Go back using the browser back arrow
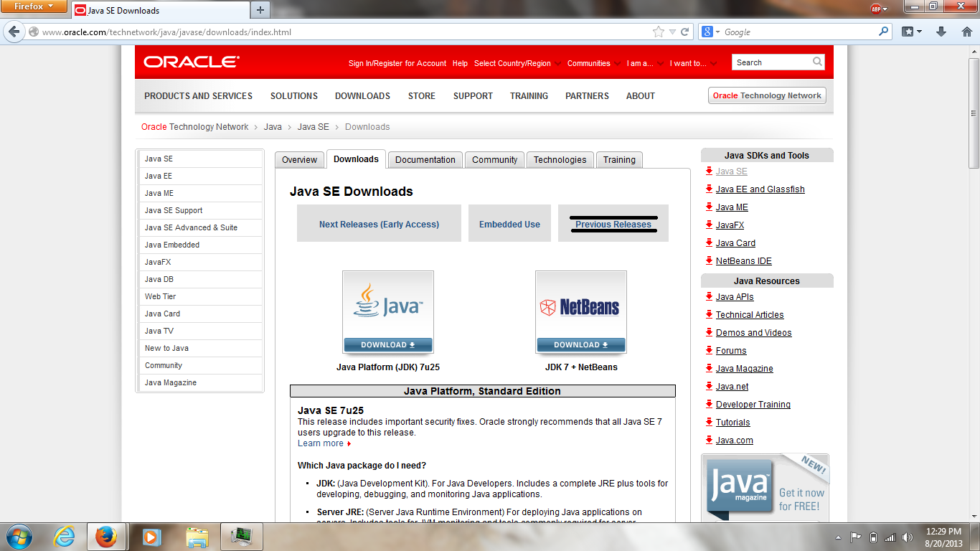The width and height of the screenshot is (980, 551). tap(14, 32)
